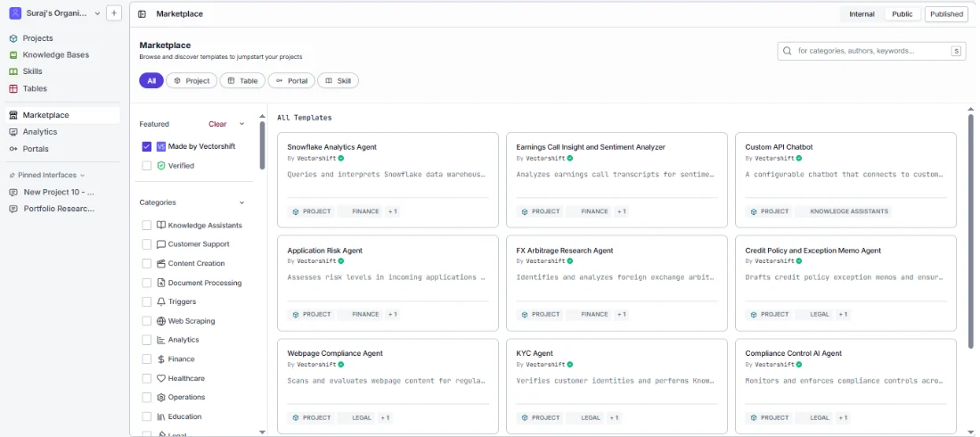Open the Projects cube icon in sidebar

tap(13, 38)
